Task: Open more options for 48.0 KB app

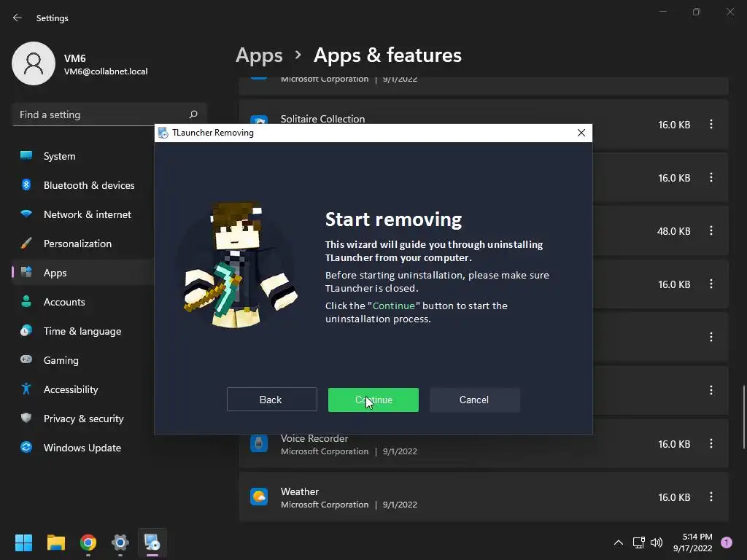Action: [711, 231]
